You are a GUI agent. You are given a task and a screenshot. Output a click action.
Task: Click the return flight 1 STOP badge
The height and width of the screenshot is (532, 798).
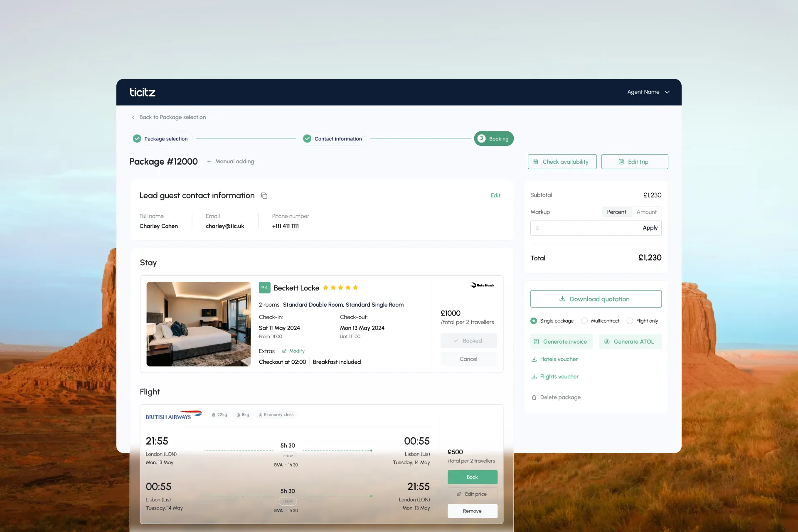(x=288, y=502)
